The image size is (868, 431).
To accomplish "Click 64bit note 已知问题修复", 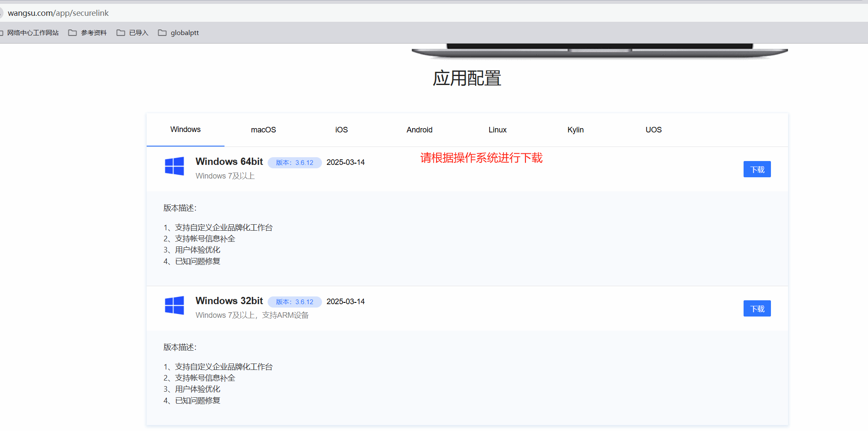I will click(x=192, y=261).
